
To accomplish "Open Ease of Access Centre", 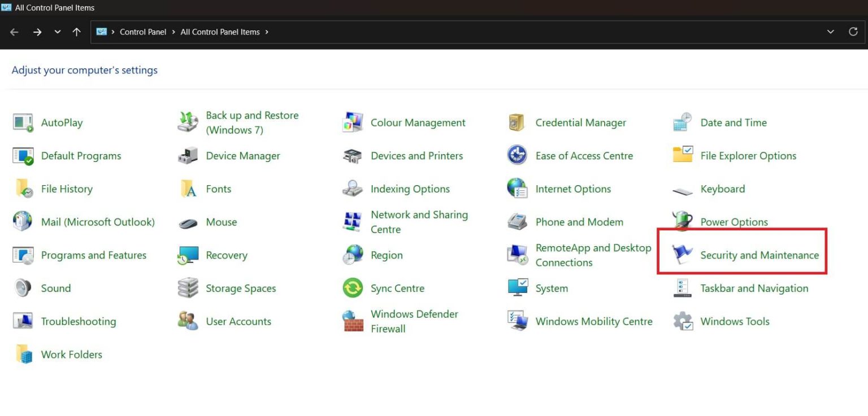I will click(584, 156).
